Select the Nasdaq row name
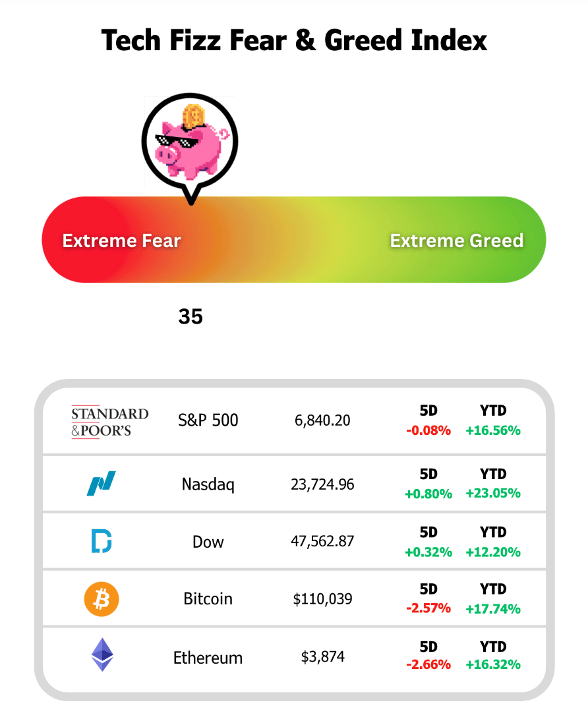The width and height of the screenshot is (588, 721). pos(208,484)
